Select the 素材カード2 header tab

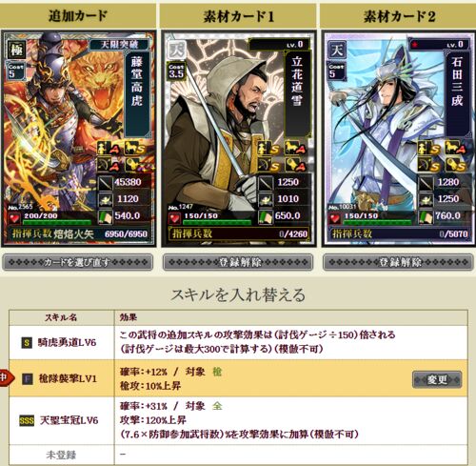(x=398, y=15)
